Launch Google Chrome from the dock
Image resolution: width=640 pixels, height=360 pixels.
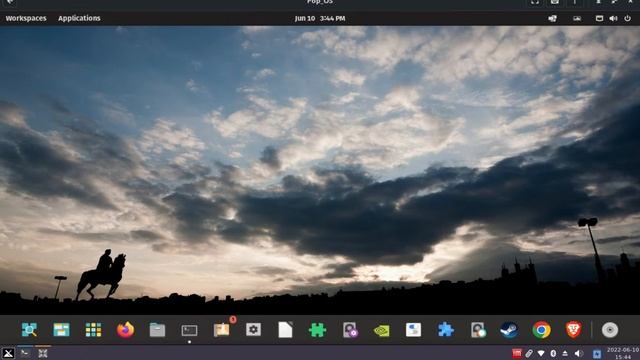[542, 330]
